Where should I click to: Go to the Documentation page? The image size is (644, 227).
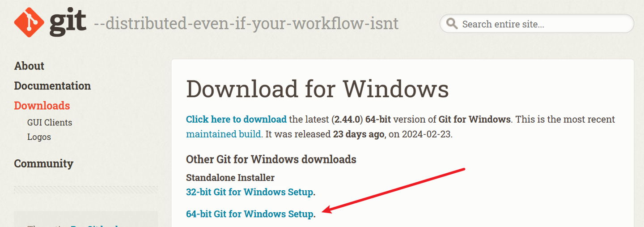point(52,86)
